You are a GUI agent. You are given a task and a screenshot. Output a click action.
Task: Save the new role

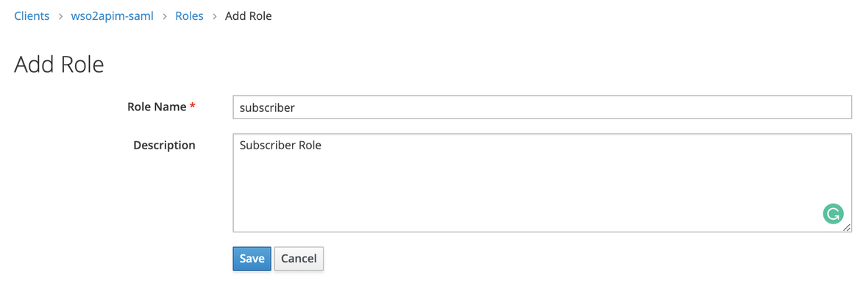pyautogui.click(x=252, y=258)
